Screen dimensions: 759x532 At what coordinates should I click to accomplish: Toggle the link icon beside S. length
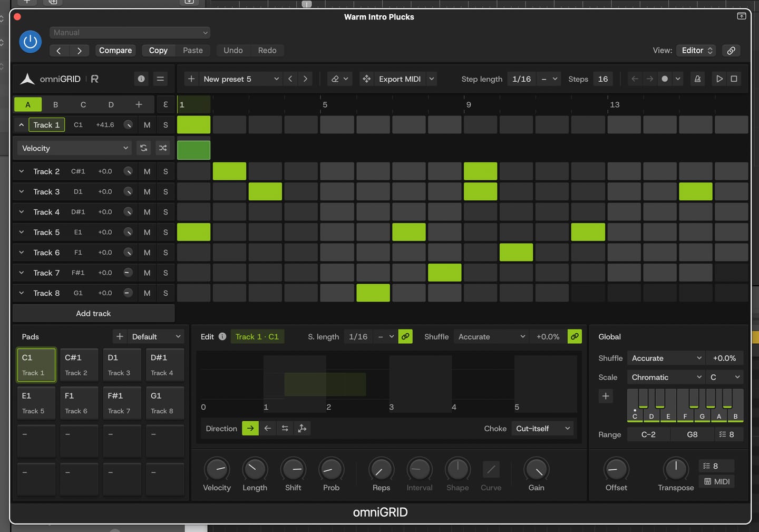coord(405,336)
